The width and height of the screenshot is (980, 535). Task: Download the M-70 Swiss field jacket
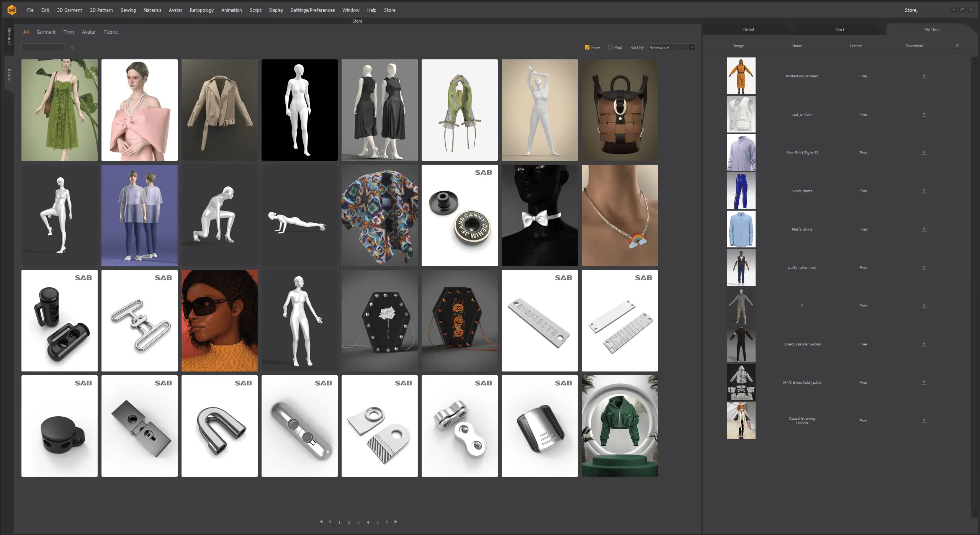tap(924, 383)
